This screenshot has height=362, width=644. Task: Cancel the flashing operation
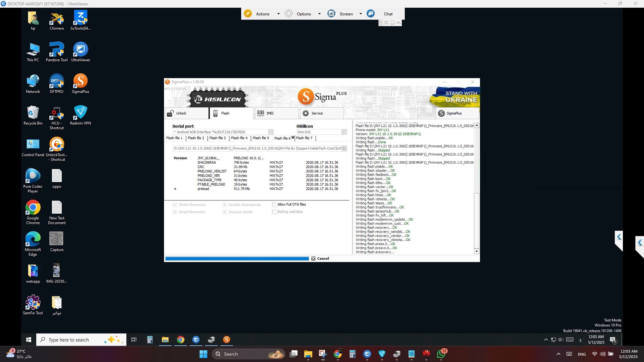[x=320, y=258]
